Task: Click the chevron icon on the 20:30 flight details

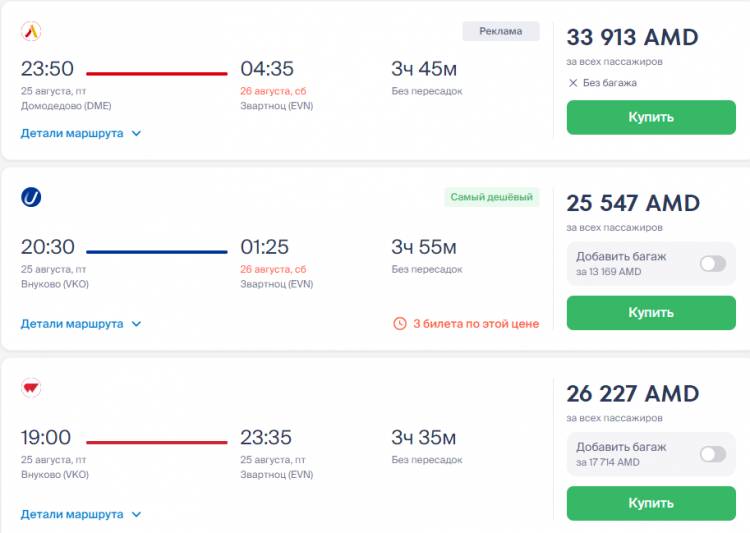Action: tap(136, 324)
